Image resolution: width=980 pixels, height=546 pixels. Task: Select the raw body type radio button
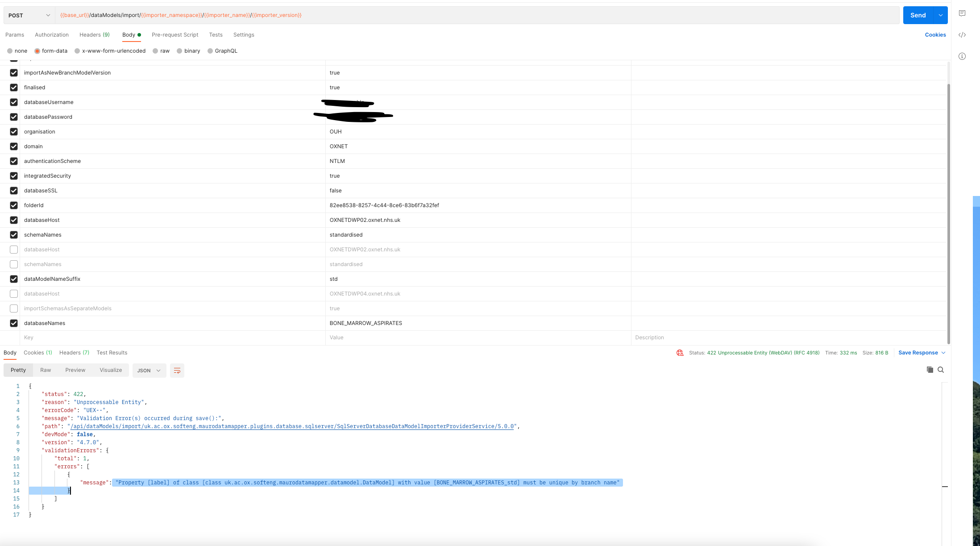click(155, 51)
